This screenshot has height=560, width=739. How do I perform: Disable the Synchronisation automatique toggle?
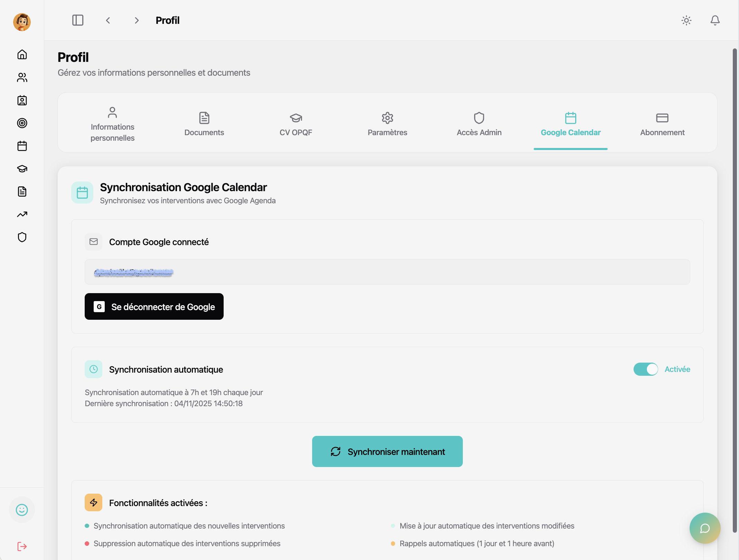click(646, 369)
